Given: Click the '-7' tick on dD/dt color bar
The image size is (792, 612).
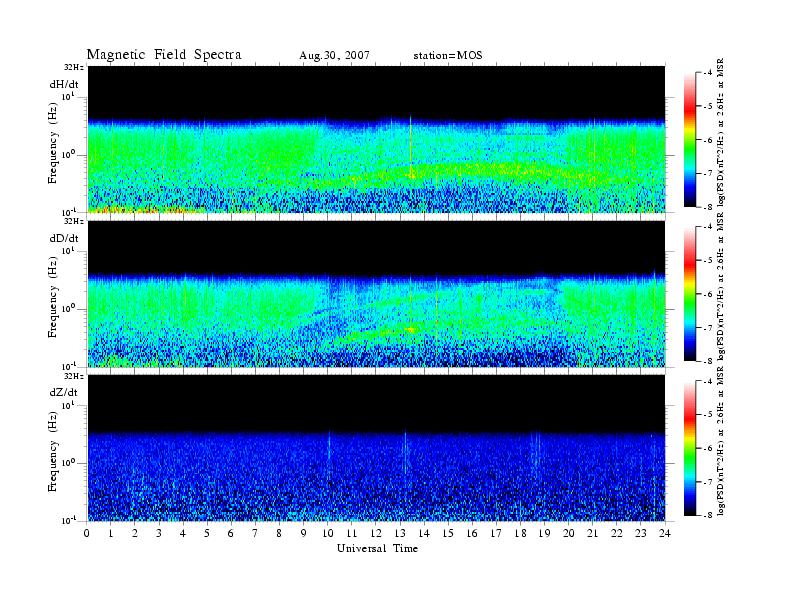Looking at the screenshot, I should pos(708,328).
